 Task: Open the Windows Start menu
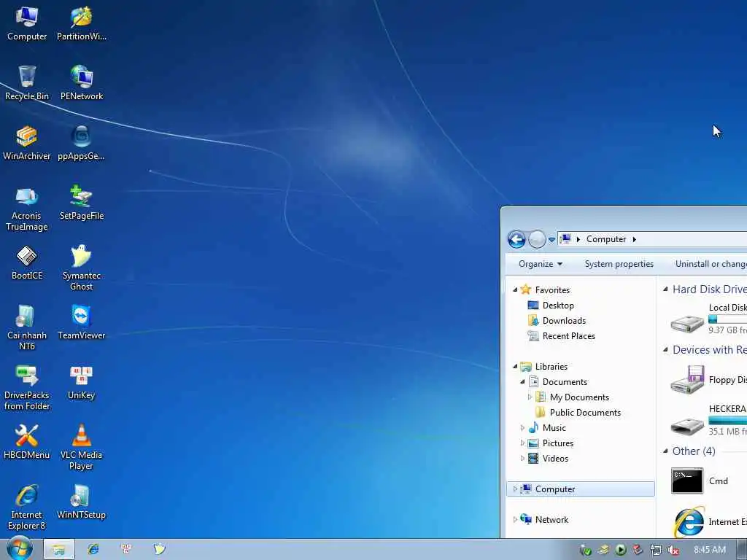[x=19, y=549]
